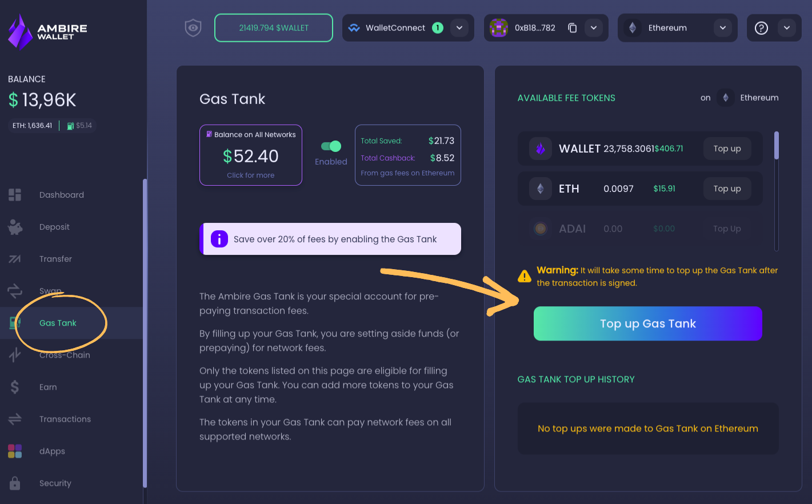Click the Security lock icon
This screenshot has height=504, width=812.
[x=15, y=483]
